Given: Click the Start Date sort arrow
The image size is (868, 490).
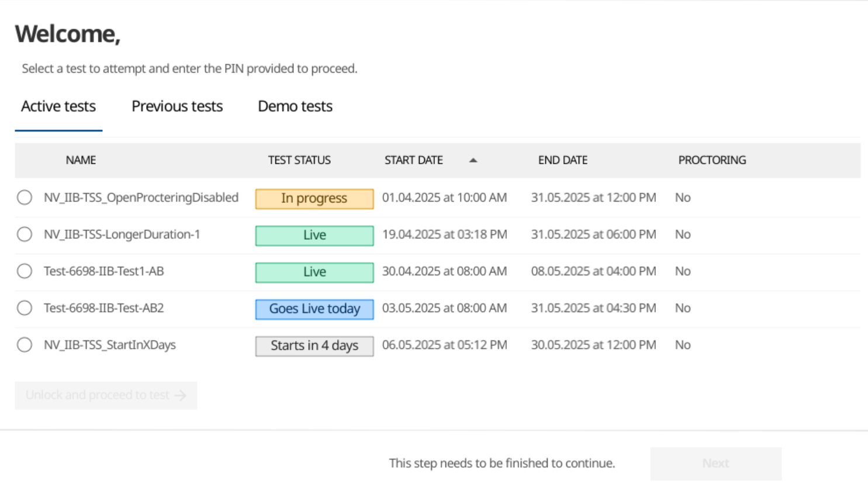Looking at the screenshot, I should click(473, 160).
